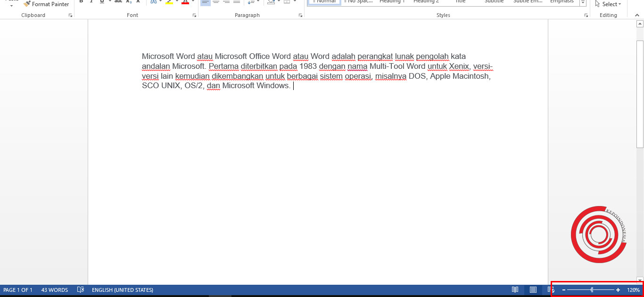The image size is (644, 297).
Task: Open the Underline style dropdown arrow
Action: 109,2
